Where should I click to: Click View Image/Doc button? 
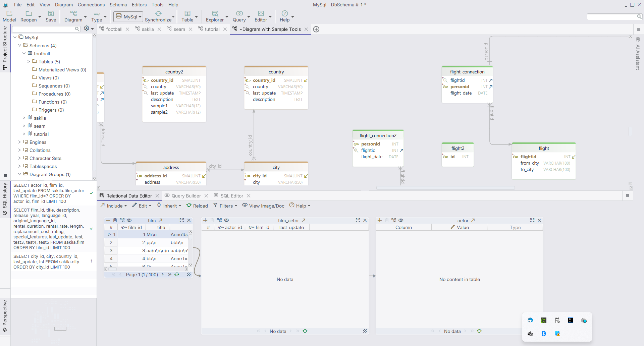[x=263, y=206]
